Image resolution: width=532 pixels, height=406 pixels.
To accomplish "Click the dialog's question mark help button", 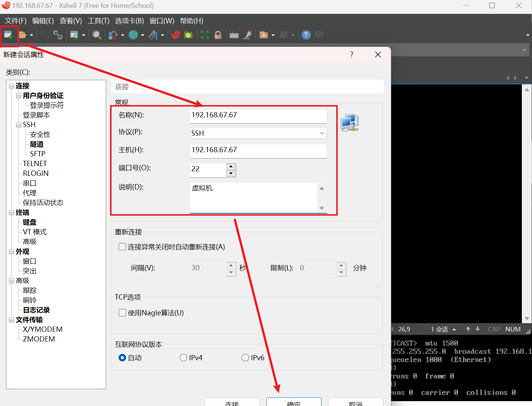I will point(352,55).
